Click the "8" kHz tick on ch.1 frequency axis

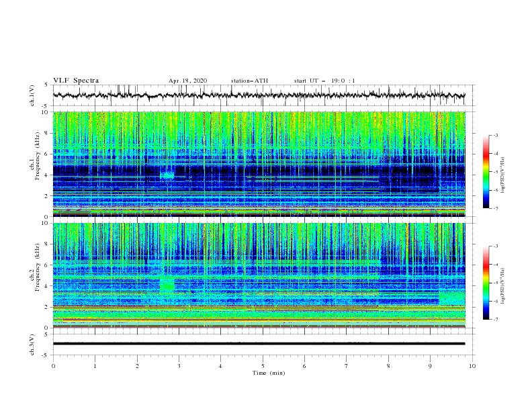48,133
